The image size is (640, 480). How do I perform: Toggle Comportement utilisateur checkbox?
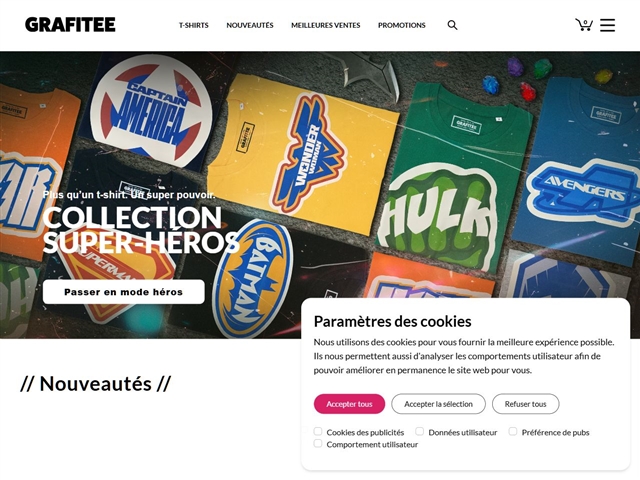point(318,444)
